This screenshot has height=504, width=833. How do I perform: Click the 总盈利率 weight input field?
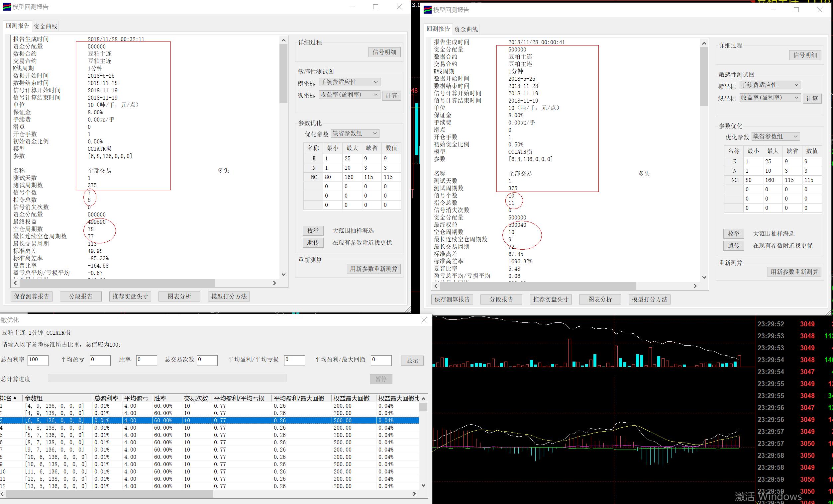click(x=38, y=360)
